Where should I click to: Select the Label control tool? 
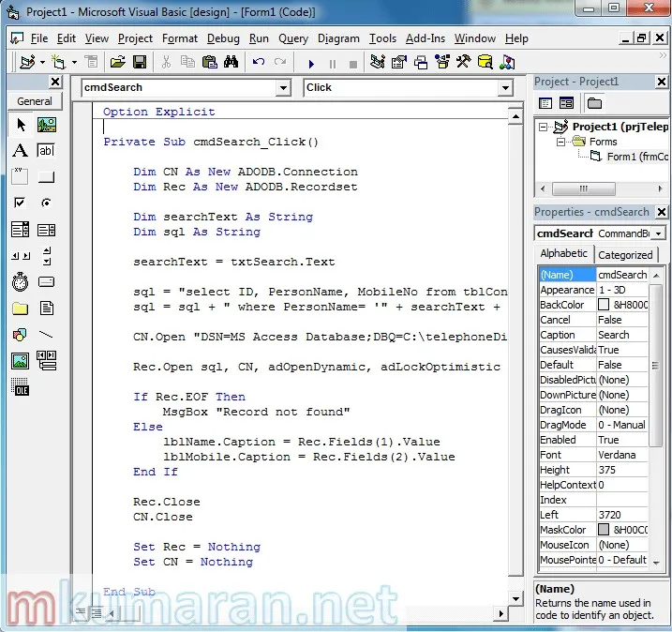20,150
